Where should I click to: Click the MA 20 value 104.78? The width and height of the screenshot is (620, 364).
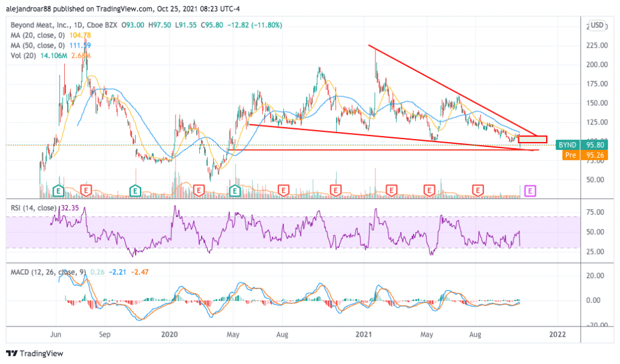click(81, 35)
